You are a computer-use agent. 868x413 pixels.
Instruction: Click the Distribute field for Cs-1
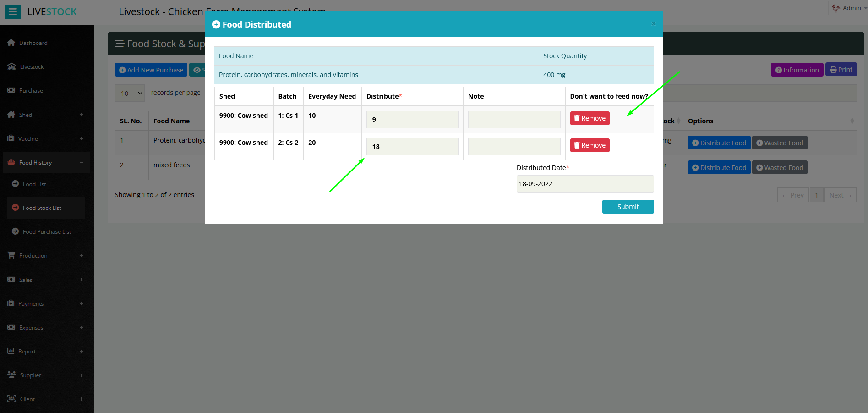pos(412,120)
